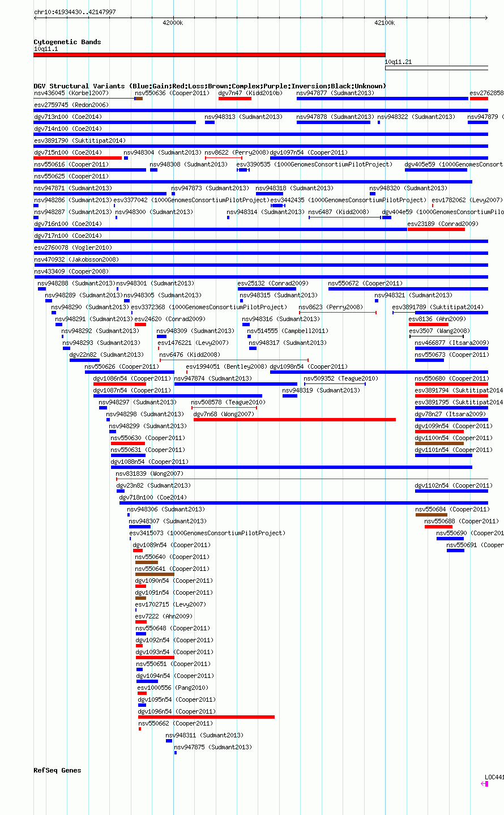Click the esv23189 (Conrad2009) label
Viewport: 504px width, 815px height.
pyautogui.click(x=443, y=224)
